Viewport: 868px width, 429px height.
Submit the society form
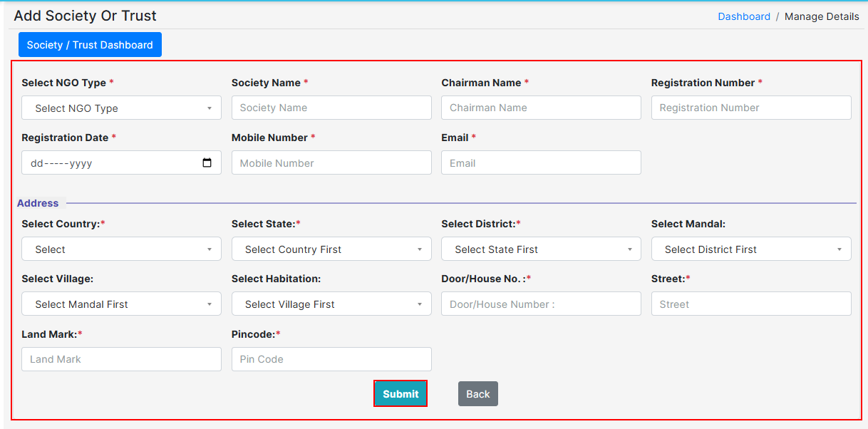[x=401, y=394]
